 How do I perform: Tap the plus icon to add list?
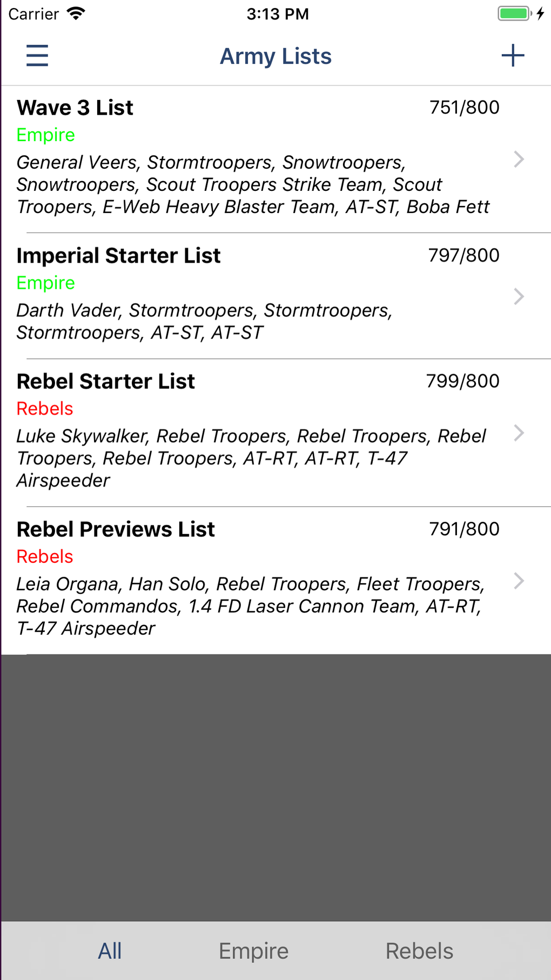click(513, 56)
